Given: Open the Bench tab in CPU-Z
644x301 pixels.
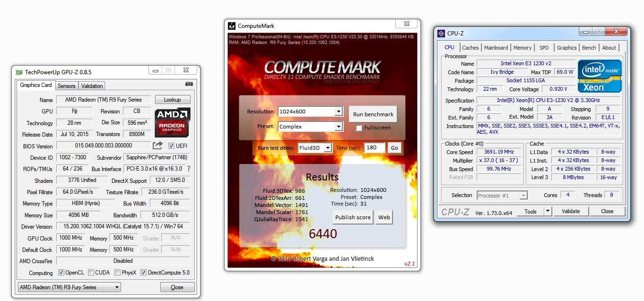Looking at the screenshot, I should point(589,48).
